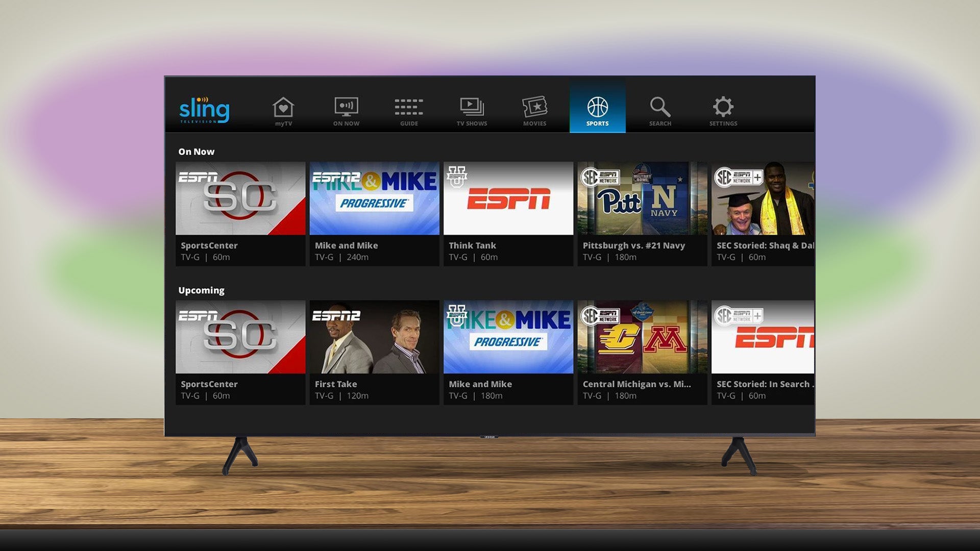Play SportsCenter from the On Now row

click(240, 200)
